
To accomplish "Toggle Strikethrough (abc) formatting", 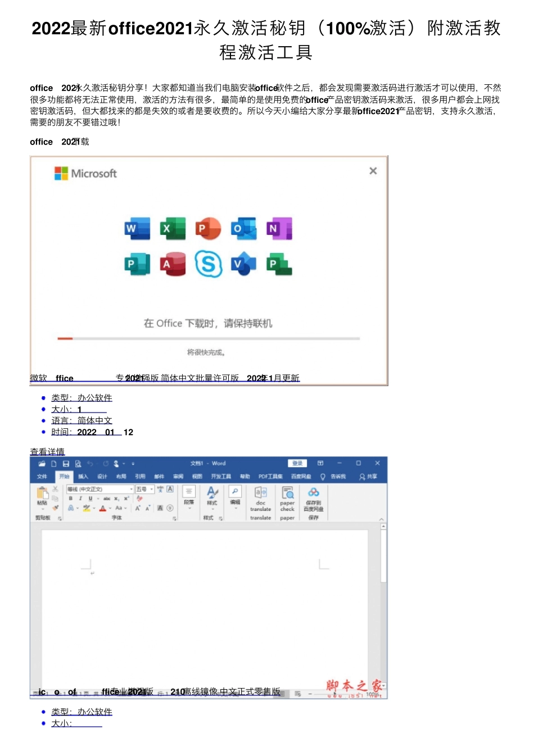I will pyautogui.click(x=107, y=499).
